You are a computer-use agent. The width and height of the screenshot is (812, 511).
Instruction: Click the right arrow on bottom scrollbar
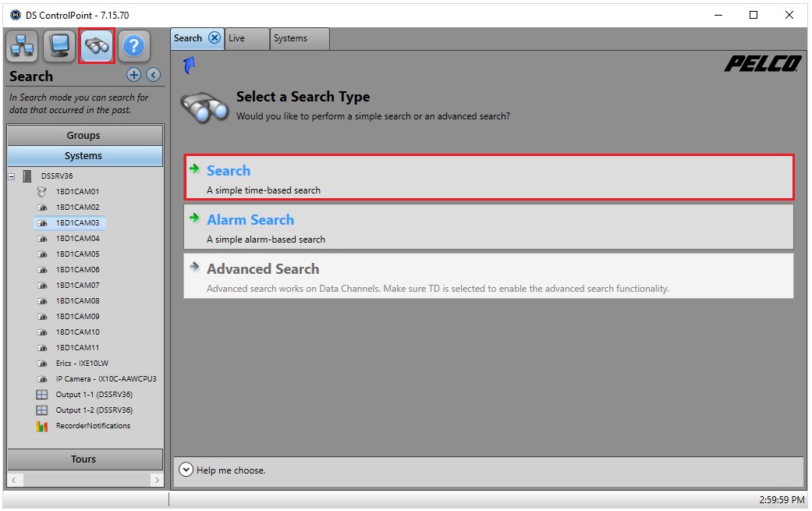[x=157, y=480]
